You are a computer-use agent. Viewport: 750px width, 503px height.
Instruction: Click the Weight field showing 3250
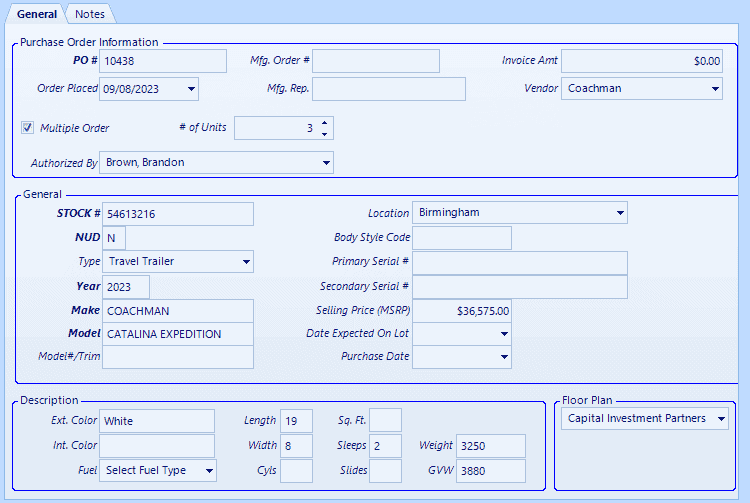click(x=491, y=446)
